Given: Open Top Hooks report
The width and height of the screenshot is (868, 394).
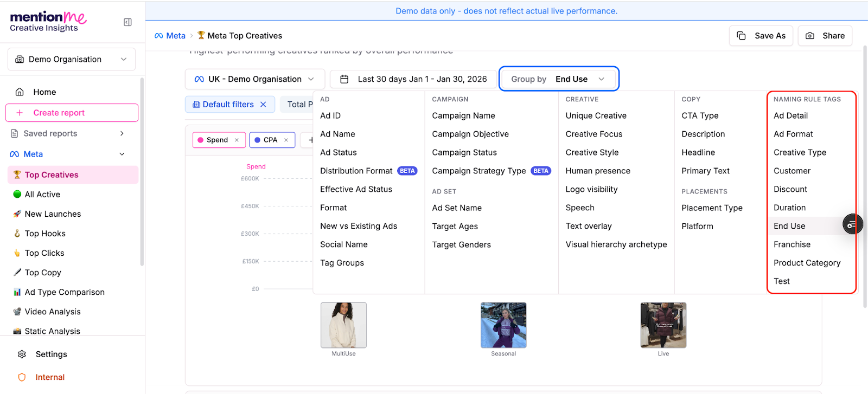Looking at the screenshot, I should (45, 234).
